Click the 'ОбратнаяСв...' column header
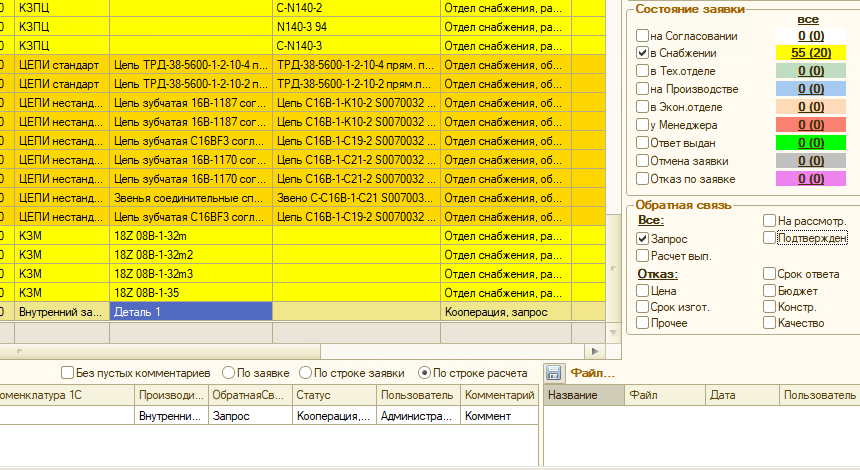Image resolution: width=860 pixels, height=470 pixels. (x=250, y=395)
